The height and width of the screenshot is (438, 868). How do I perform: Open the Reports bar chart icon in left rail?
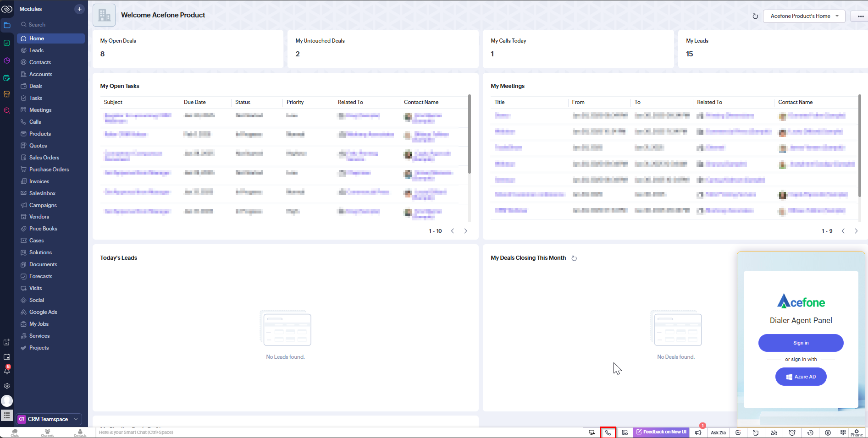[x=7, y=43]
